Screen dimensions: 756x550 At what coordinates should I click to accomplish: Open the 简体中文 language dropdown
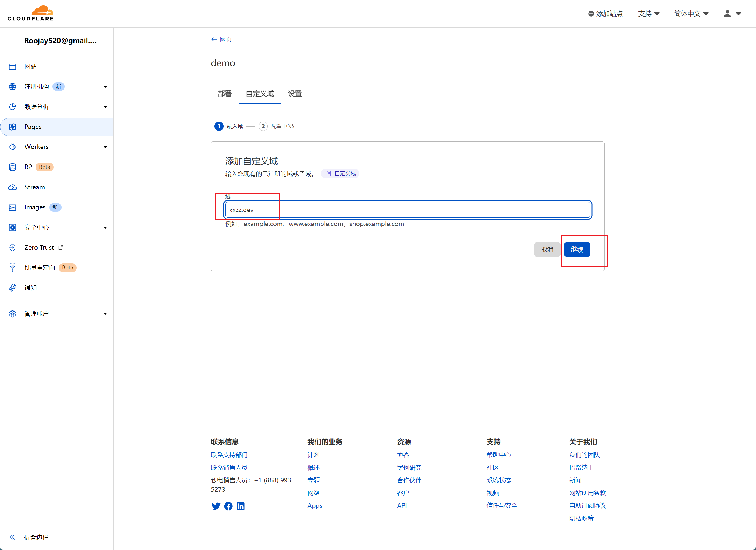pyautogui.click(x=691, y=14)
